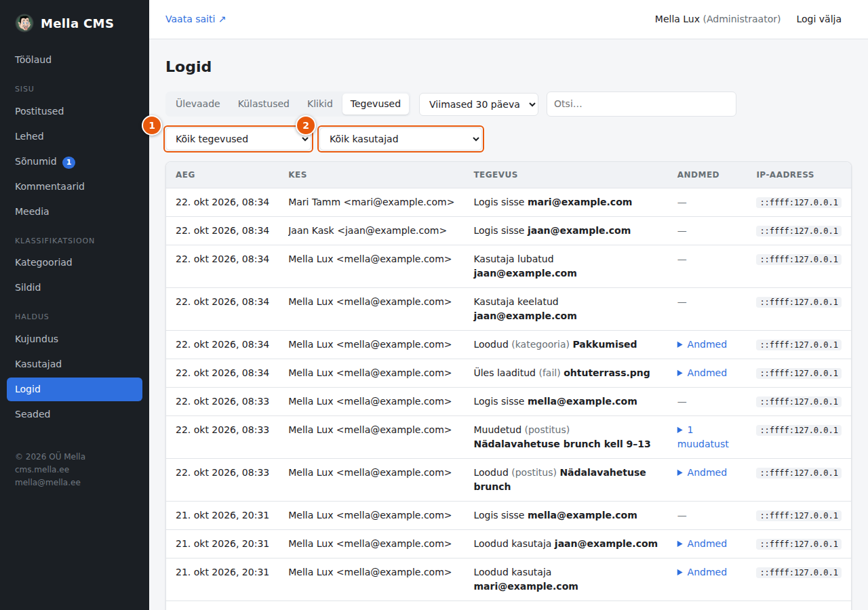Open the Töölaud dashboard page
The image size is (868, 610).
pos(75,60)
